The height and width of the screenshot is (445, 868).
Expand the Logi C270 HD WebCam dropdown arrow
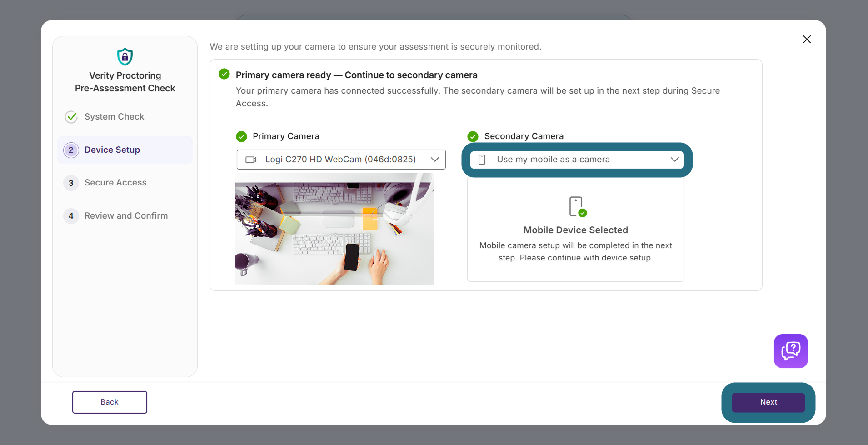tap(434, 160)
